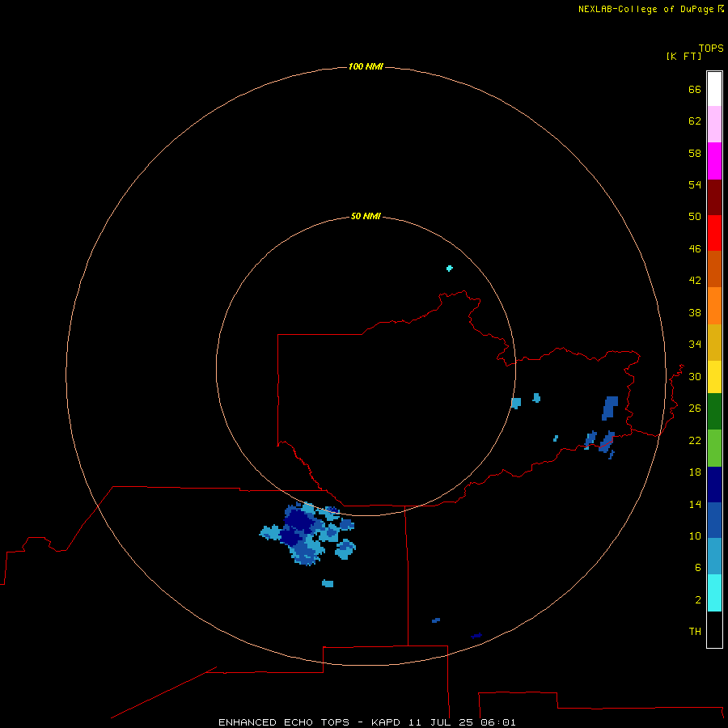728x728 pixels.
Task: Click the legend value 42
Action: (x=695, y=280)
